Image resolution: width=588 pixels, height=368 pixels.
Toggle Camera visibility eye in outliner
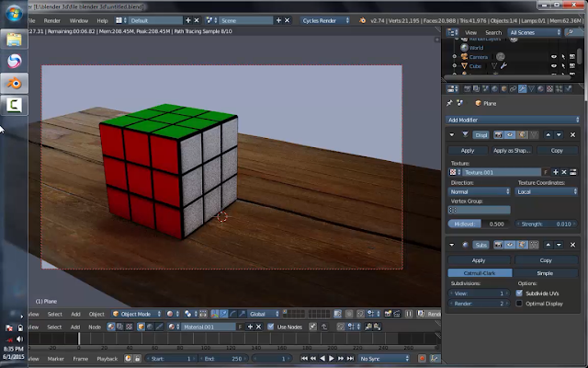(553, 57)
